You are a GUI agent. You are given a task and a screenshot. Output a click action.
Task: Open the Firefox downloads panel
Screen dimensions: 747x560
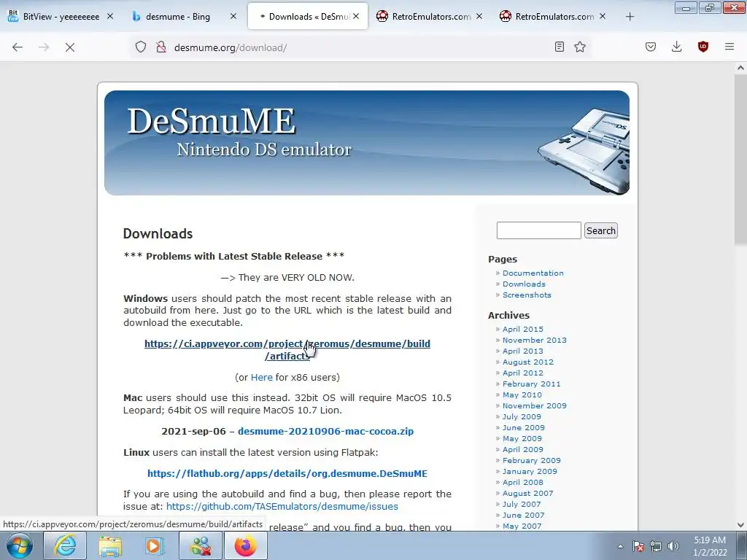(676, 47)
